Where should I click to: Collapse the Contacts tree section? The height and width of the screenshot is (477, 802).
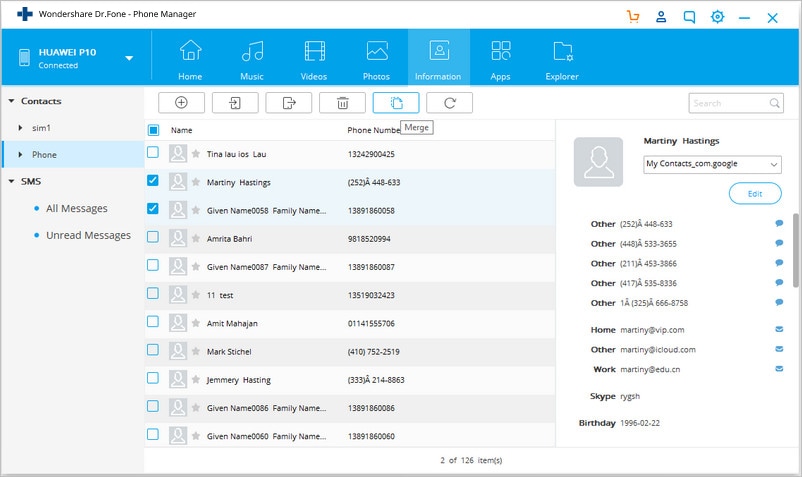[11, 101]
